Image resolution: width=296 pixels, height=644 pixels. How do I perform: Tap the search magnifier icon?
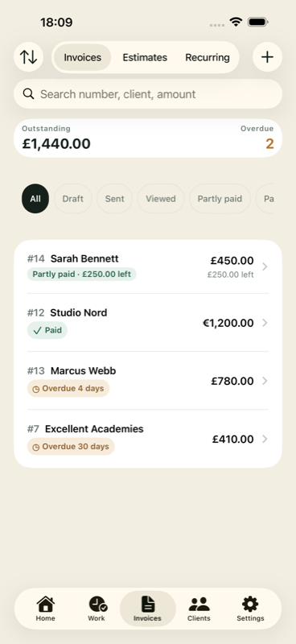28,94
